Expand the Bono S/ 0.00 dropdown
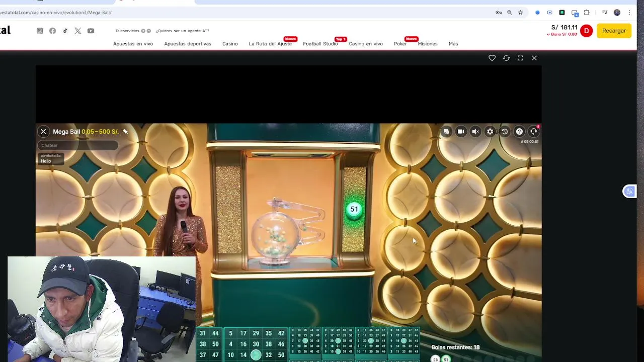Viewport: 644px width, 362px height. [x=561, y=34]
